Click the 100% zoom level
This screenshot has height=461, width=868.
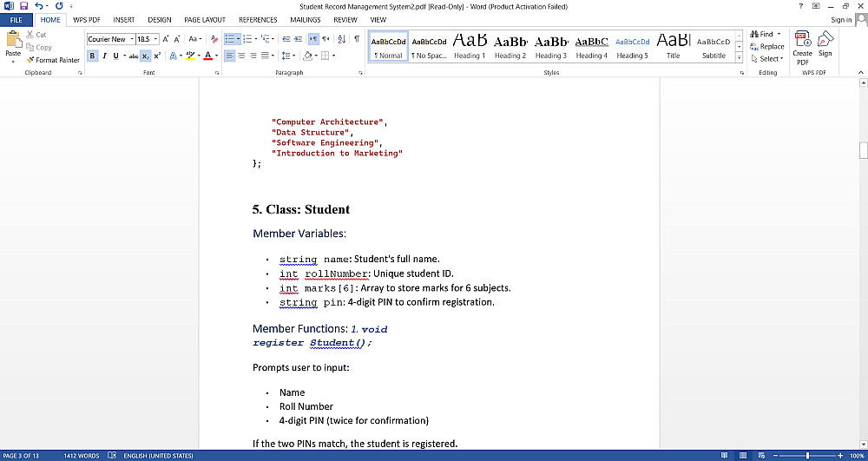pyautogui.click(x=857, y=456)
